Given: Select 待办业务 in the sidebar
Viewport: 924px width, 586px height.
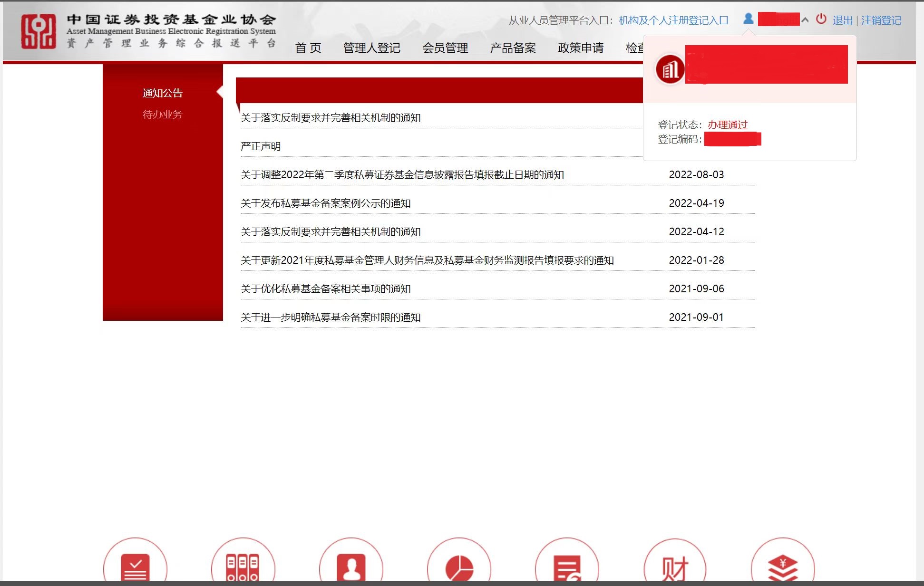Looking at the screenshot, I should pos(162,115).
